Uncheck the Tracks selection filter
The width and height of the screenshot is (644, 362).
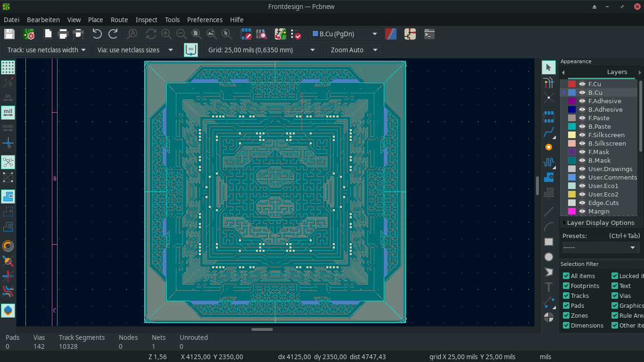tap(566, 296)
